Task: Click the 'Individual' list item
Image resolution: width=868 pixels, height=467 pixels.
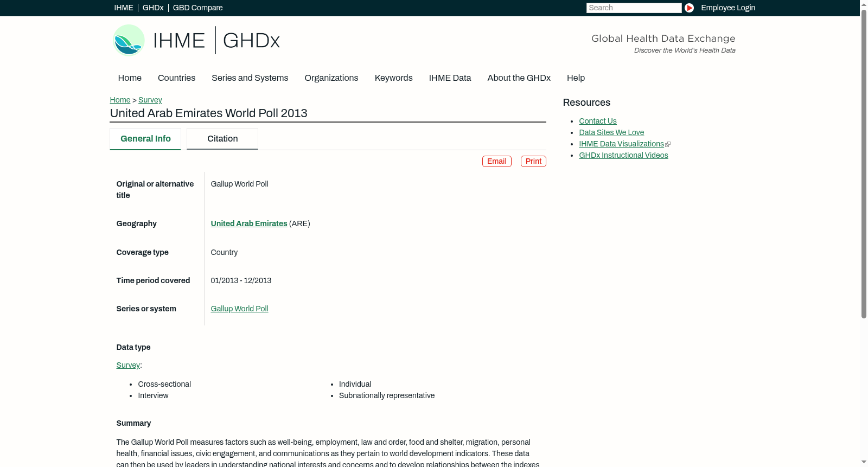Action: coord(355,384)
